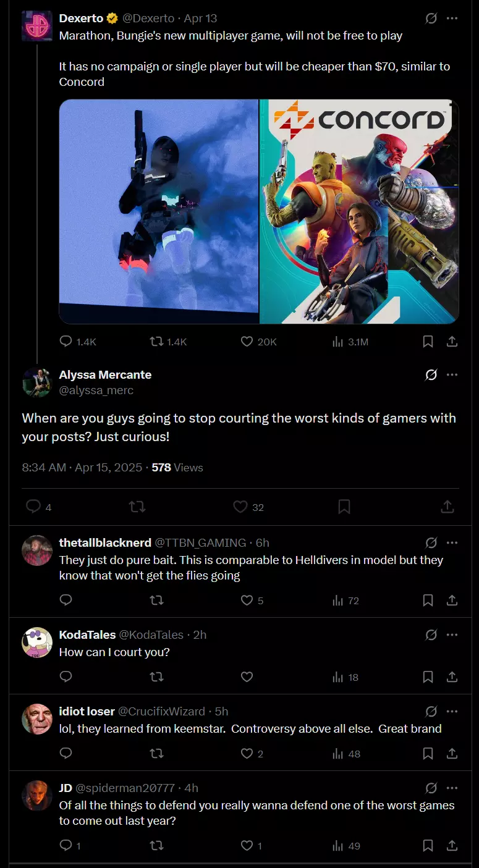View analytics of Dexerto's 3.1M views

[x=350, y=342]
